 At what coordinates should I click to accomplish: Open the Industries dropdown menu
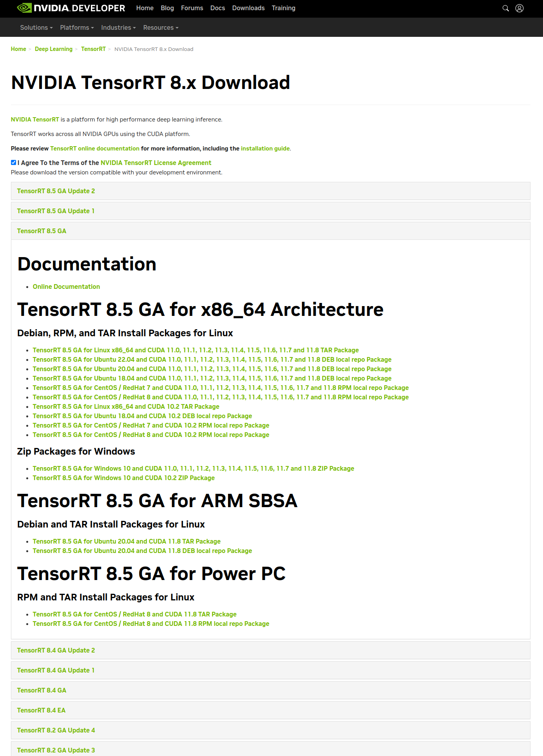[x=118, y=27]
